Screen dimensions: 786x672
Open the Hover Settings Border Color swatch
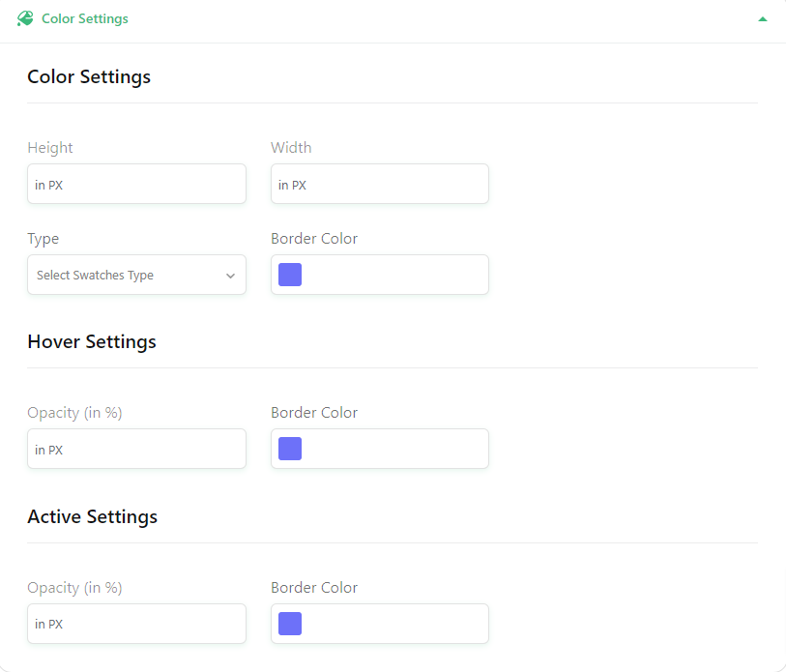click(290, 449)
